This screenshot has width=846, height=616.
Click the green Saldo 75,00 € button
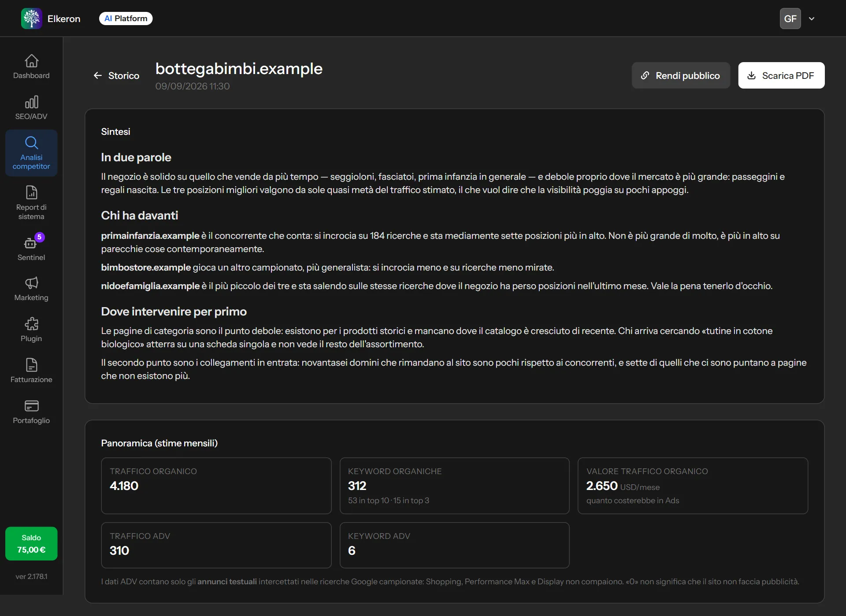coord(31,544)
